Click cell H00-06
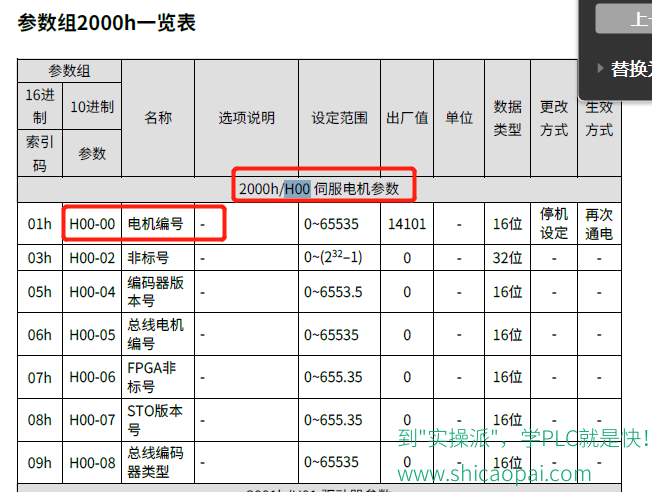This screenshot has width=652, height=492. click(x=92, y=377)
